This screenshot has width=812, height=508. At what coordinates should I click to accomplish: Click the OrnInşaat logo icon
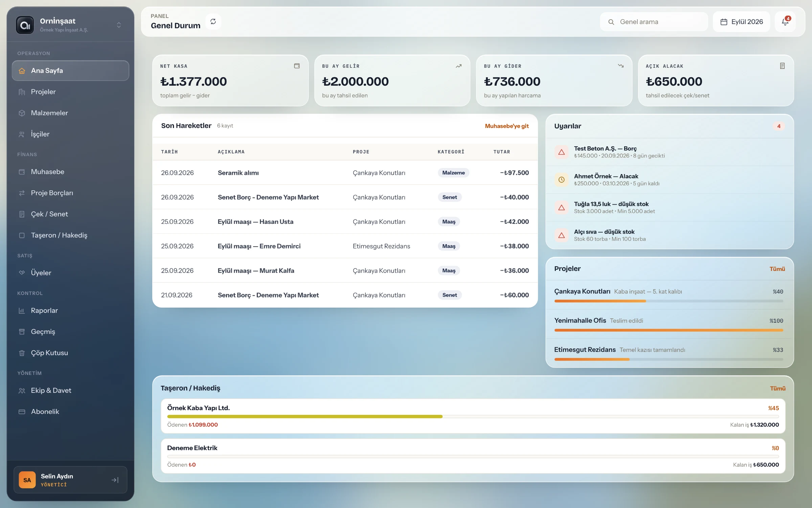click(x=25, y=25)
